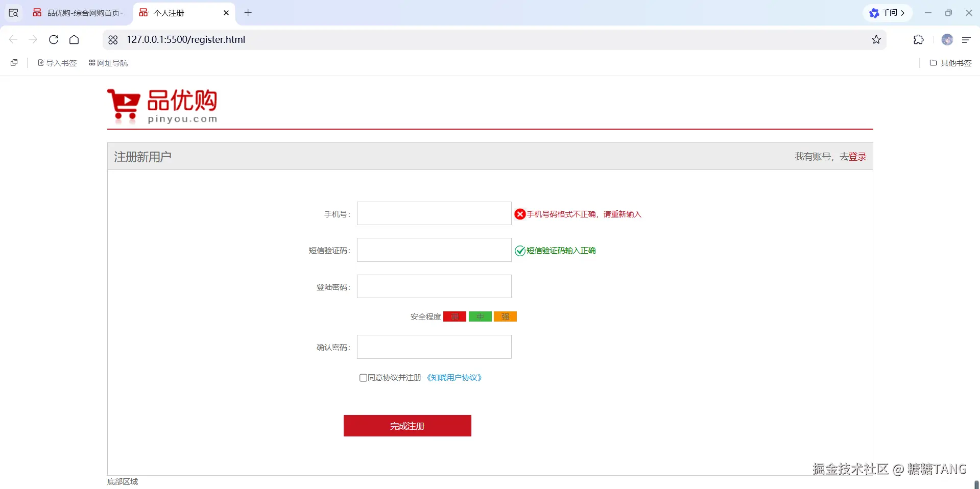The image size is (980, 489).
Task: Go forward to the next page
Action: (33, 39)
